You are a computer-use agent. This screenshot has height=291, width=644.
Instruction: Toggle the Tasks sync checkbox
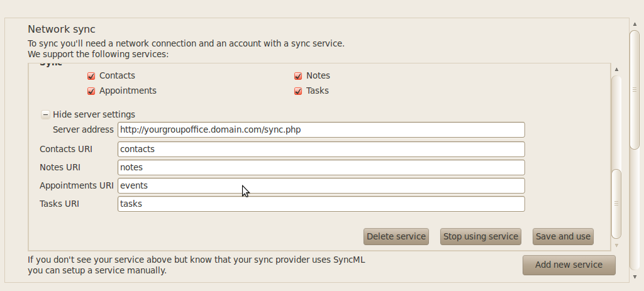(298, 91)
